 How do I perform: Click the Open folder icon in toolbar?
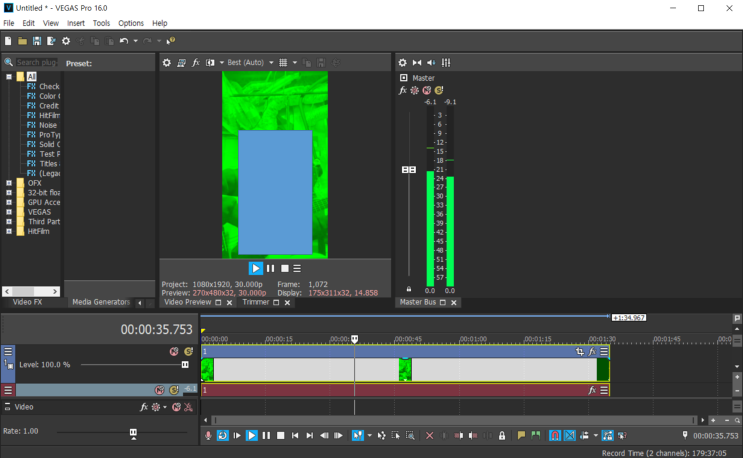[22, 41]
